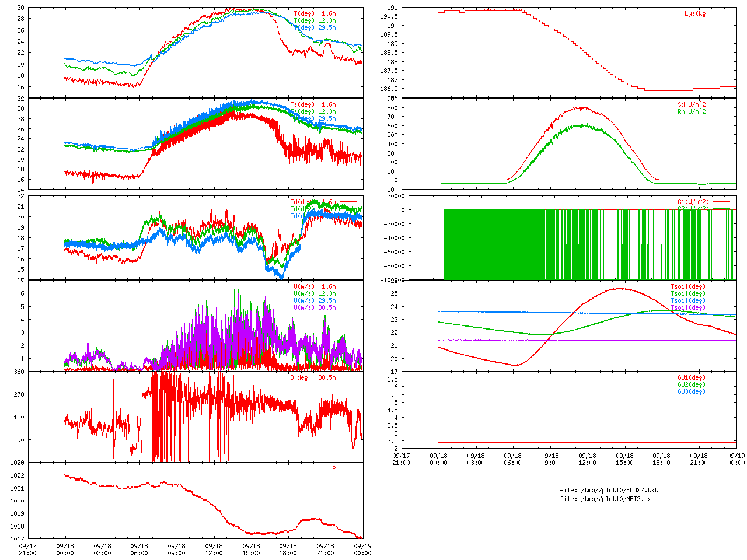Click the red line sample beside Lys(kg)
The height and width of the screenshot is (560, 747).
721,13
